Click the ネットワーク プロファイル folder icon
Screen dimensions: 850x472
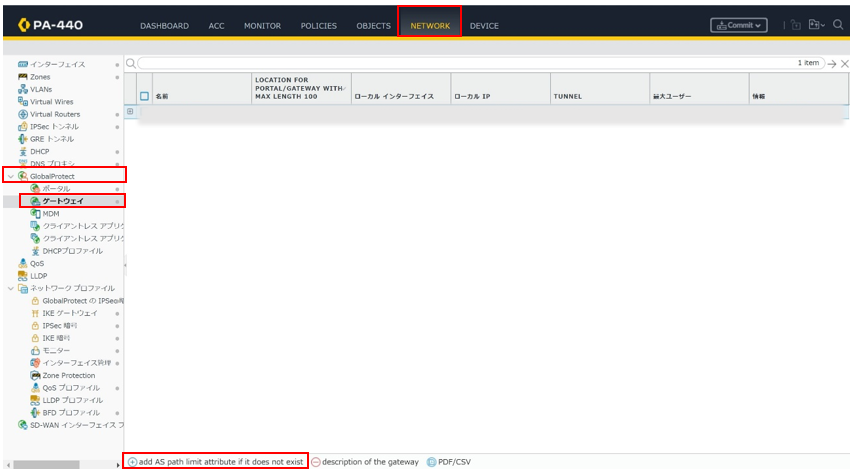point(23,288)
